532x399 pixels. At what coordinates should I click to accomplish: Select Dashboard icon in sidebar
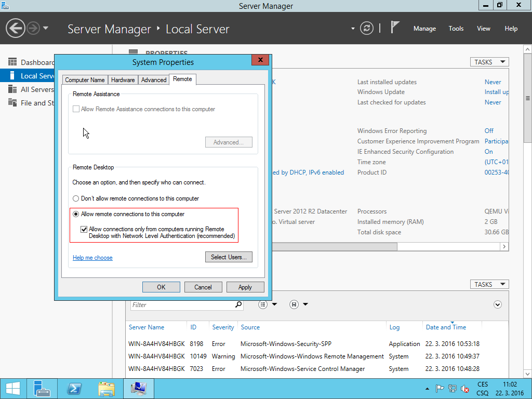(x=12, y=62)
